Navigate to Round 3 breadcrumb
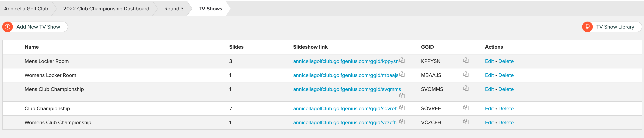The image size is (644, 138). point(174,9)
